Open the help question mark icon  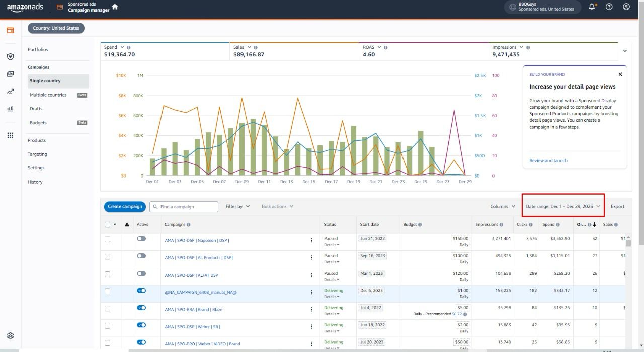click(x=609, y=7)
